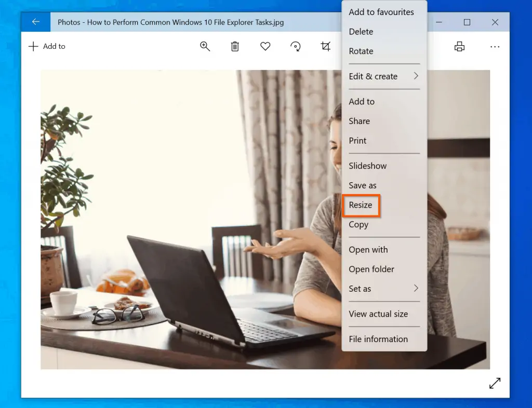Start Slideshow from the menu
The height and width of the screenshot is (408, 532).
[x=384, y=166]
